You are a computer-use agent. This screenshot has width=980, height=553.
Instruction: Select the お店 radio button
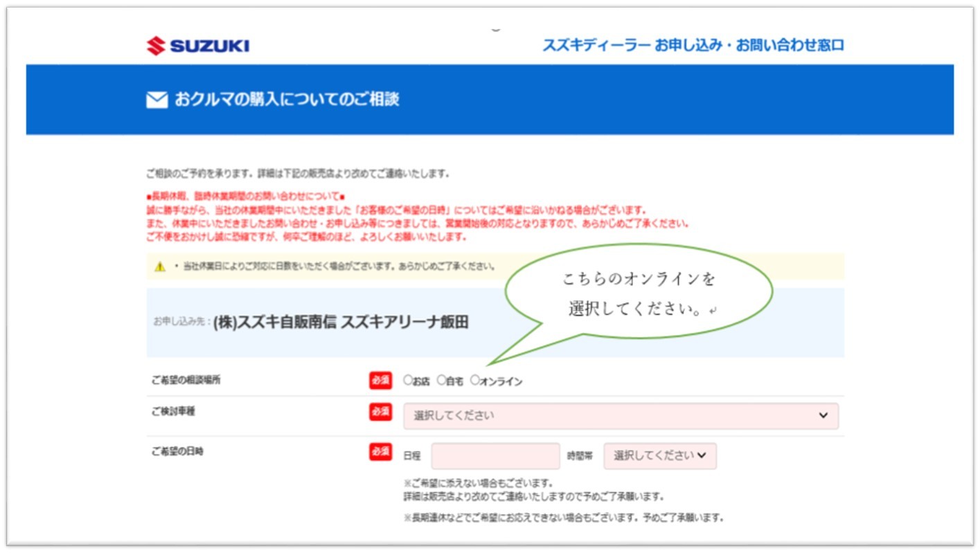408,380
